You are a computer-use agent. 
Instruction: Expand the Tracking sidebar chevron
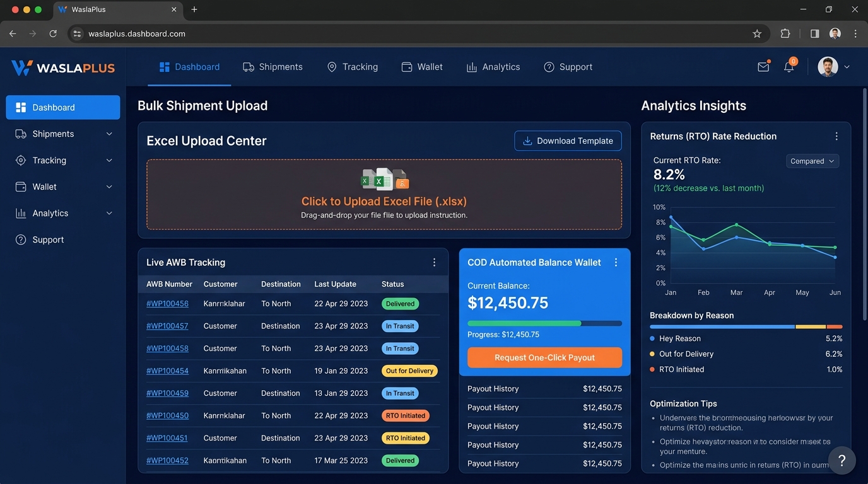click(109, 161)
